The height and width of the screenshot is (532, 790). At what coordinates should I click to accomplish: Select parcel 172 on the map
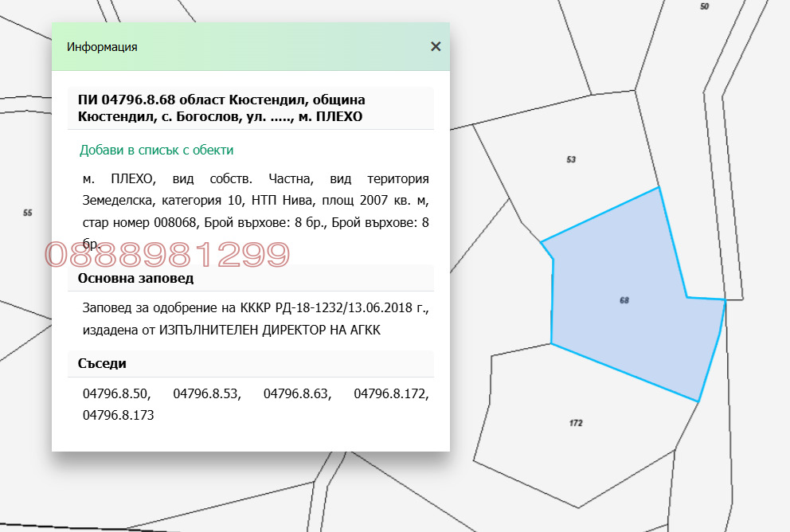(575, 423)
